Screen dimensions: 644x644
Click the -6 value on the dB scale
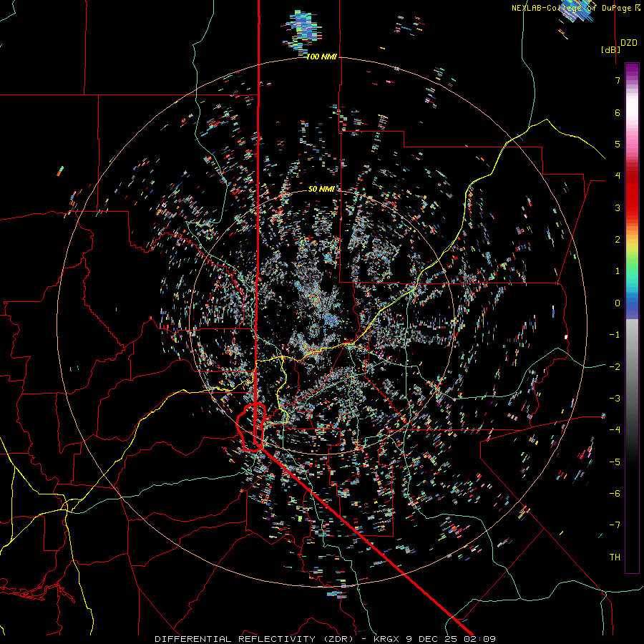pos(615,494)
